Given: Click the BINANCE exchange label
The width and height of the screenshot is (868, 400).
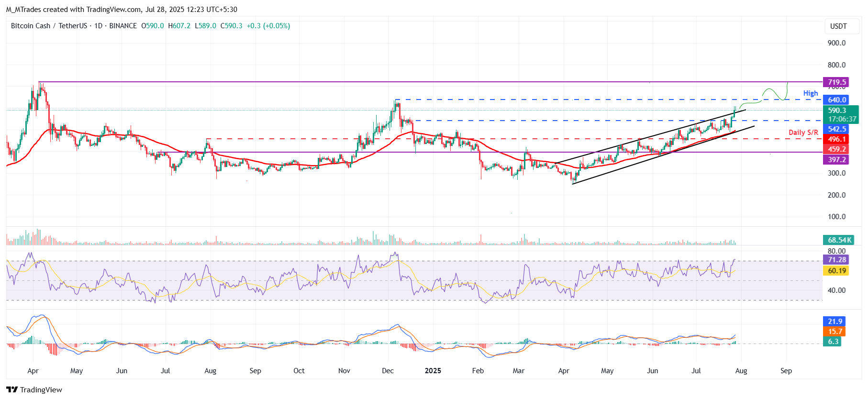Looking at the screenshot, I should click(x=123, y=26).
